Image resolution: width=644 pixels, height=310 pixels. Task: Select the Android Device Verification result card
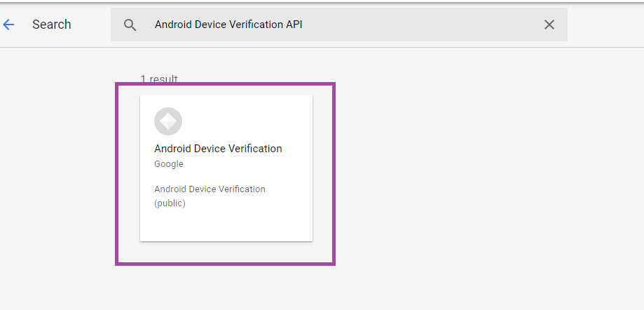pyautogui.click(x=226, y=168)
